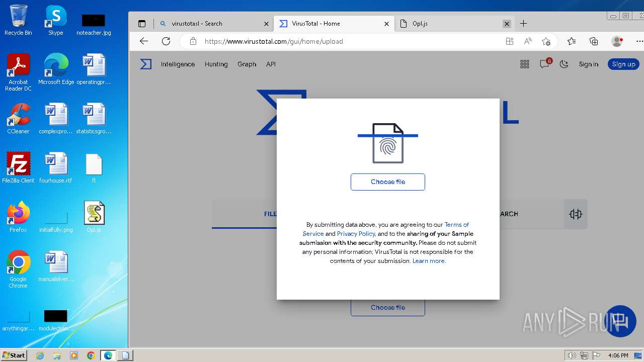Open the tab actions menu icon
The width and height of the screenshot is (644, 362).
(x=142, y=24)
